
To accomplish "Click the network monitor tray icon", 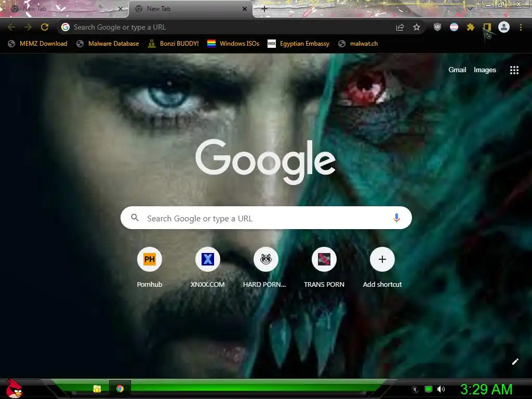I will click(x=429, y=389).
